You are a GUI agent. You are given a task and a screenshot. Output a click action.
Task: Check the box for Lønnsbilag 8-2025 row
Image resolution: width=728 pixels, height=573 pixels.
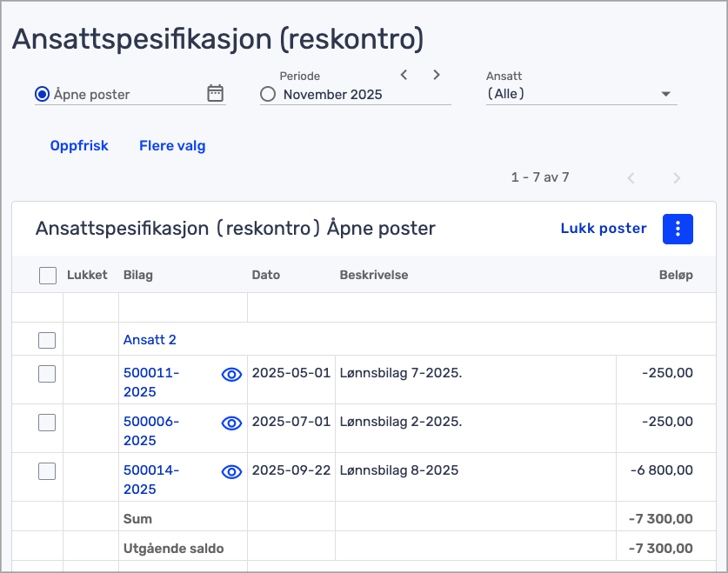(x=47, y=471)
